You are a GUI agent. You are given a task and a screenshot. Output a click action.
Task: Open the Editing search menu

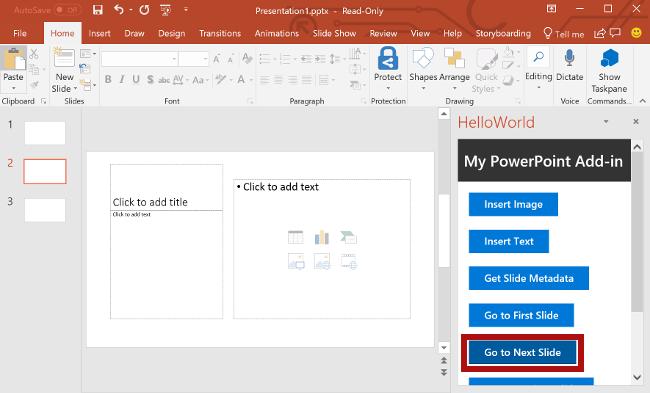click(538, 68)
